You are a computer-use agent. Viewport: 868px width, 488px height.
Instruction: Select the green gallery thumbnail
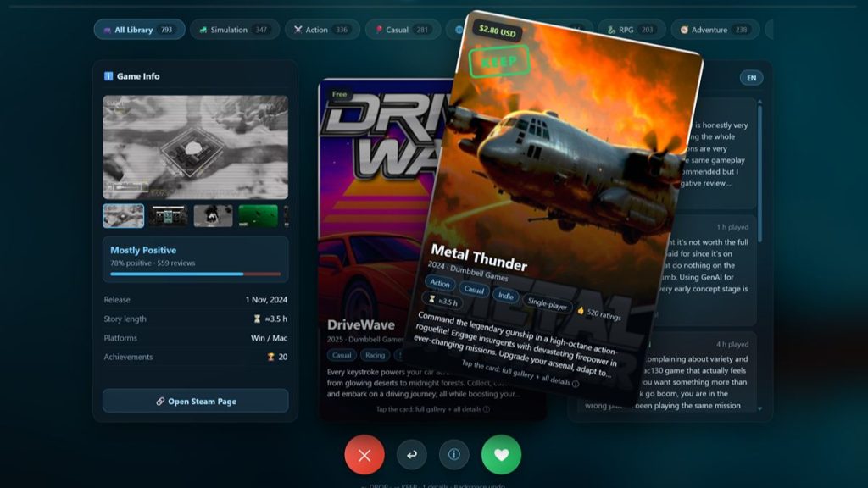pos(258,216)
